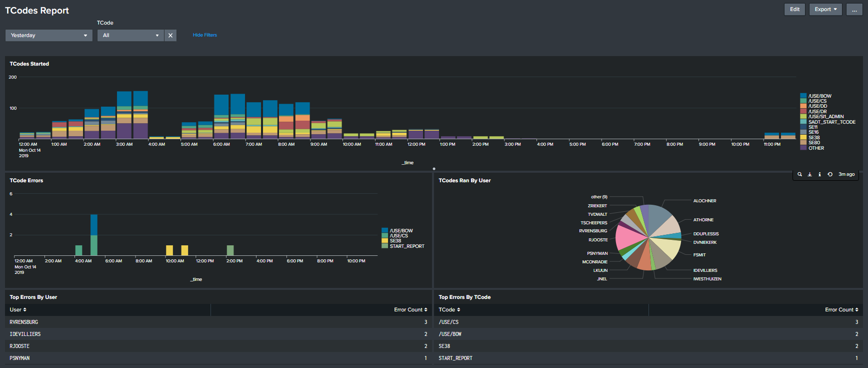Open the TCode All dropdown
868x368 pixels.
(130, 36)
